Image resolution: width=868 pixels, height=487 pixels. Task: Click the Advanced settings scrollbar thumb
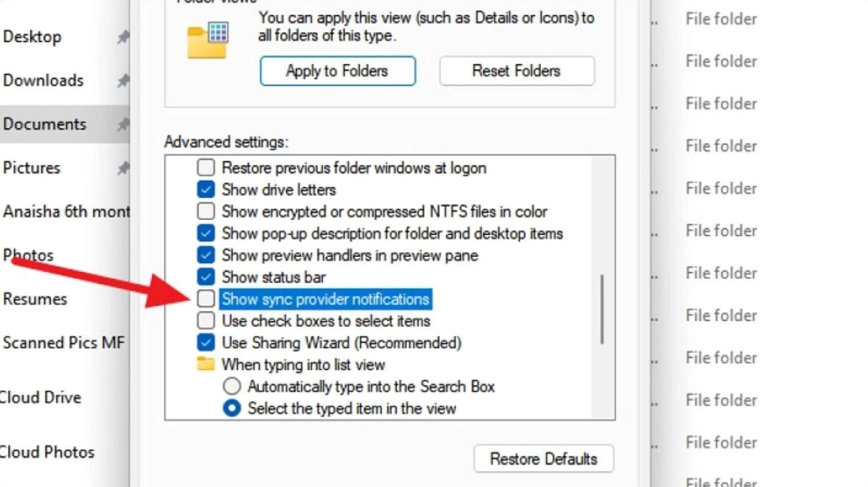tap(602, 308)
